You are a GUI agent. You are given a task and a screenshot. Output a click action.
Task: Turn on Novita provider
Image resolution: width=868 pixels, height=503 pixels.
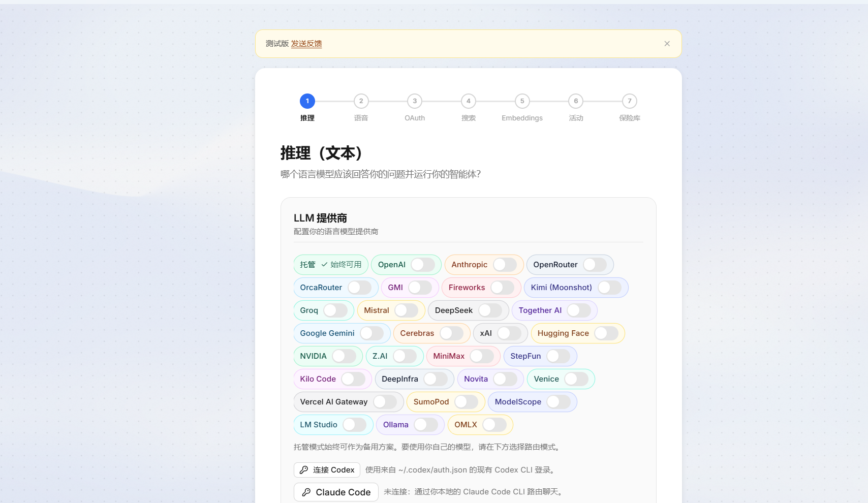click(x=505, y=379)
